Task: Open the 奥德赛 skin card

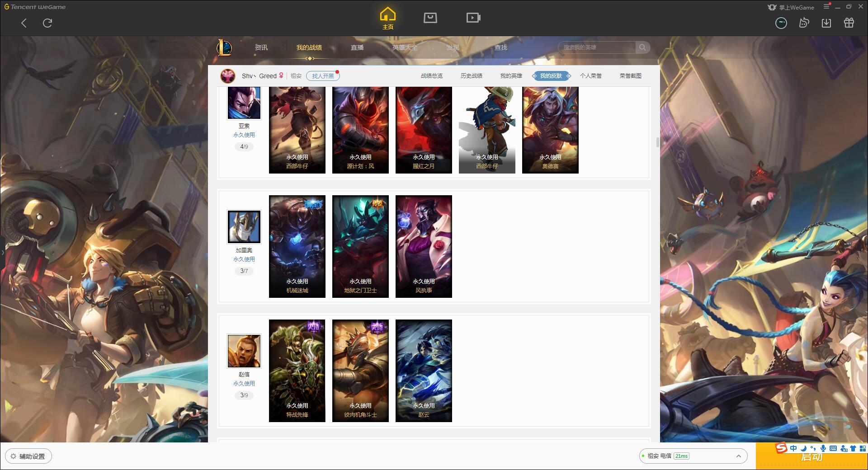Action: 550,130
